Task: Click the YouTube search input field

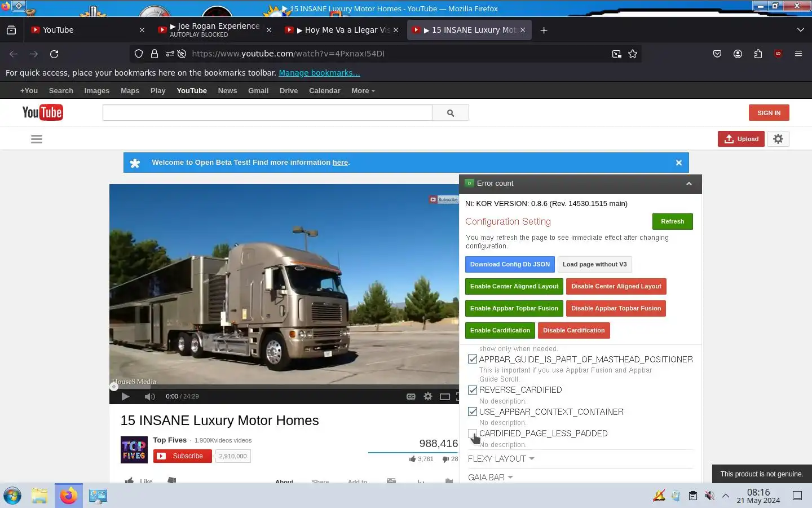Action: tap(267, 113)
